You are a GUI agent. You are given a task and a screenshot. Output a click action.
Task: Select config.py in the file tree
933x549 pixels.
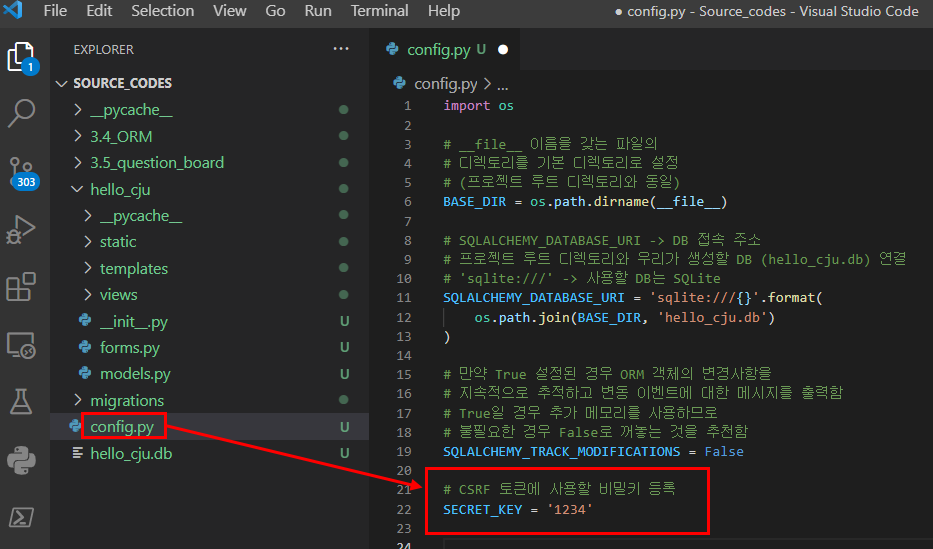click(x=209, y=426)
